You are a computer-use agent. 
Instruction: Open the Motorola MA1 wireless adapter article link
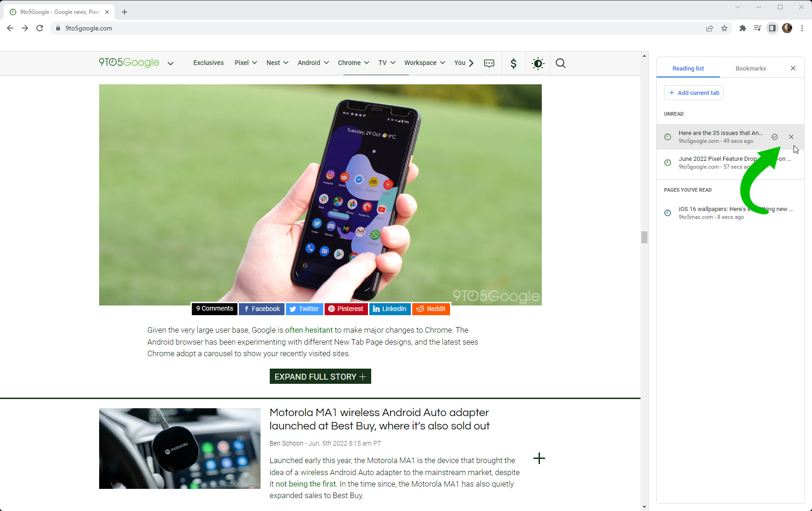click(379, 419)
